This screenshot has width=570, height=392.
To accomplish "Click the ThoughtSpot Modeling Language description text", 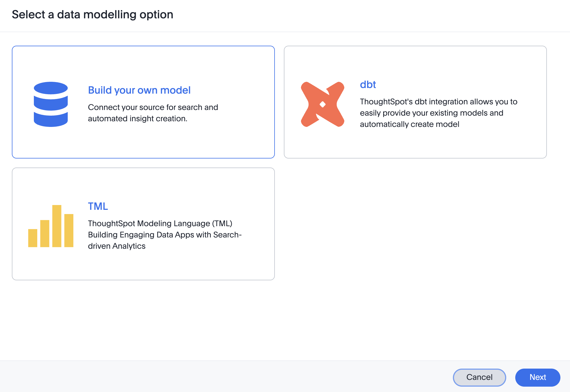I will pos(165,235).
